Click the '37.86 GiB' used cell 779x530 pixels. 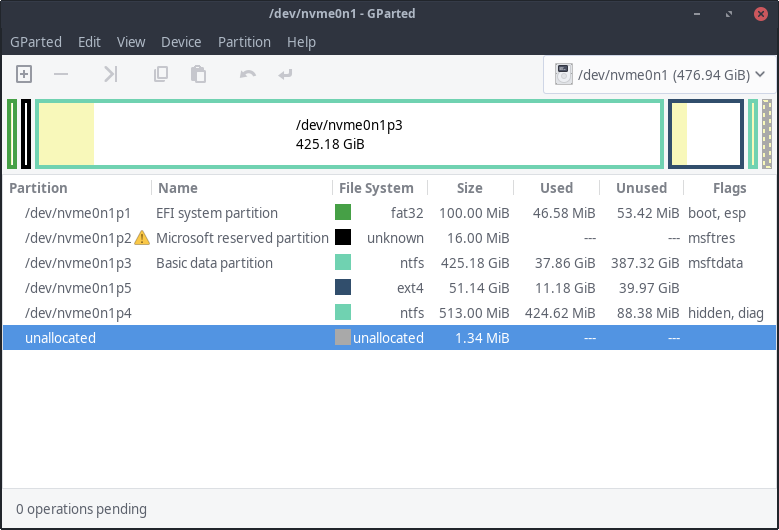565,263
